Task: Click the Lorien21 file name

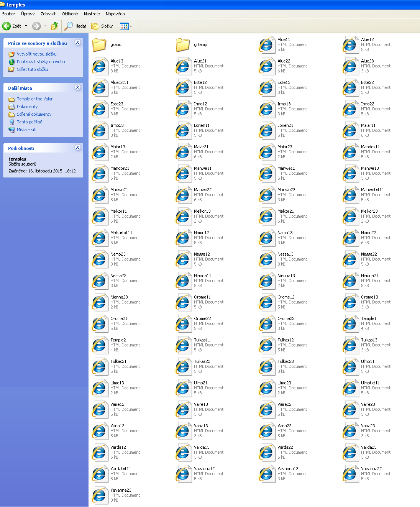Action: coord(285,125)
